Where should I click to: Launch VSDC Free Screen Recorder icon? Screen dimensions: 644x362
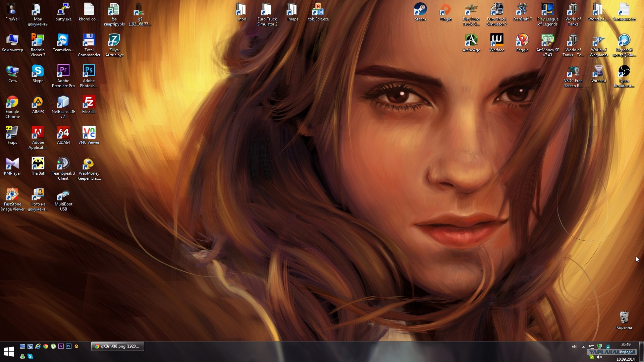pyautogui.click(x=573, y=76)
